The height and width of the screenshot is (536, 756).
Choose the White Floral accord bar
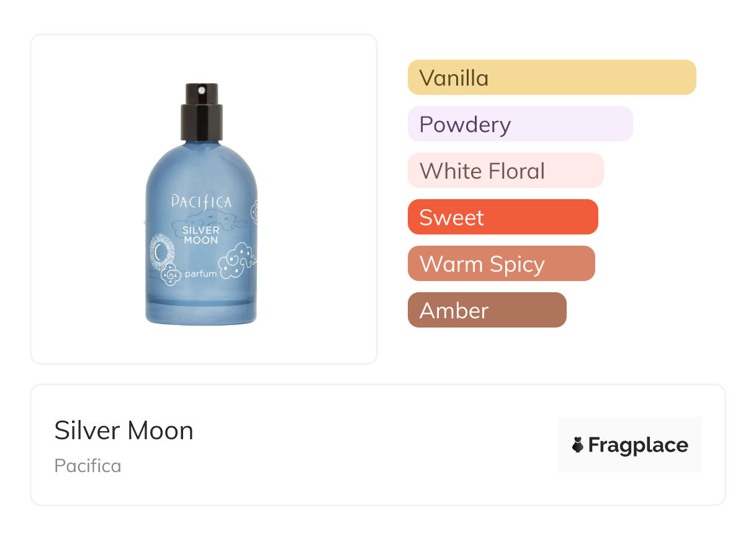[505, 171]
